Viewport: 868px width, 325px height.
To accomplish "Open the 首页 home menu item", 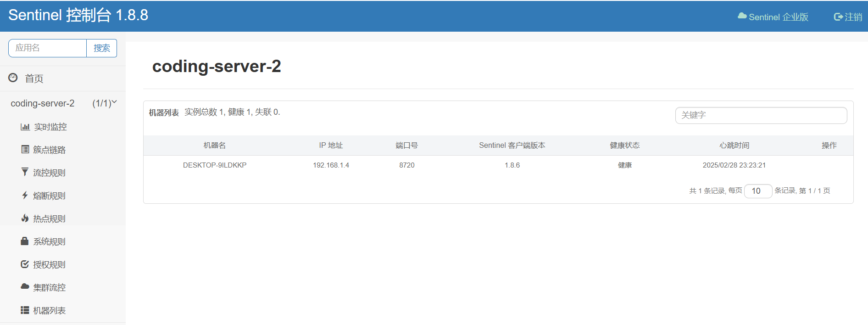I will (x=34, y=78).
